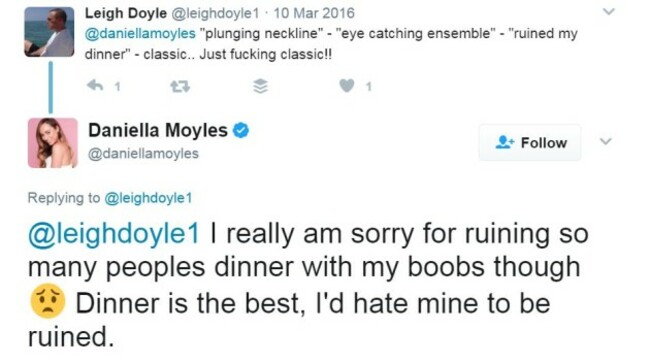Click the worried face emoji in the reply
650x363 pixels.
click(x=48, y=301)
